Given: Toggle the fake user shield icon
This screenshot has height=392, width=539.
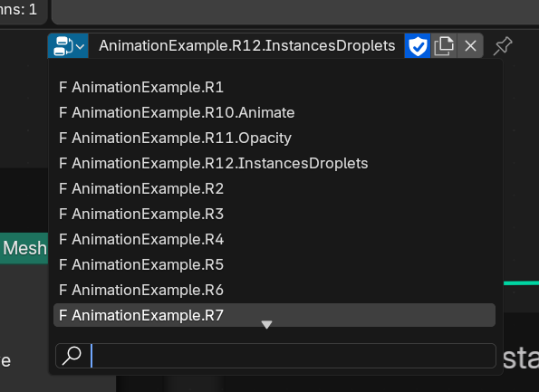Looking at the screenshot, I should click(x=418, y=45).
